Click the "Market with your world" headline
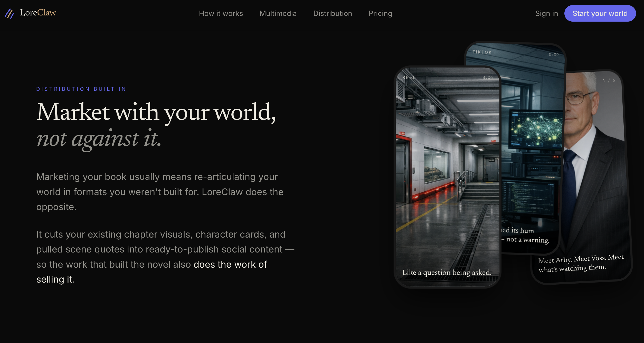 pyautogui.click(x=156, y=112)
